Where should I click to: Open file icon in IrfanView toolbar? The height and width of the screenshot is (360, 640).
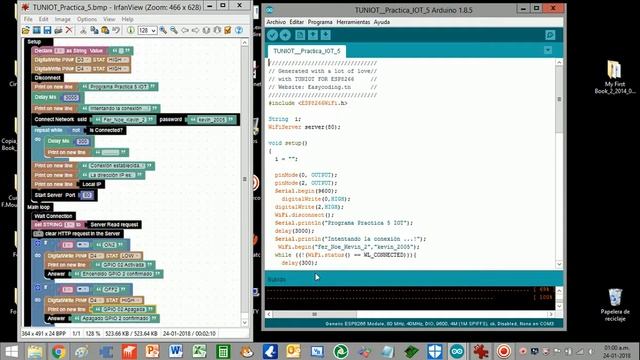point(26,30)
